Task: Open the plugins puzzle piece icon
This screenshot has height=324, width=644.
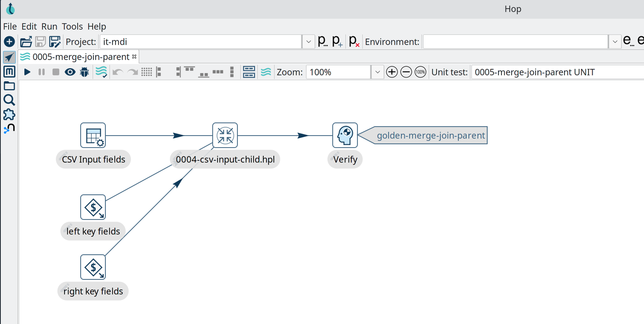Action: 9,115
